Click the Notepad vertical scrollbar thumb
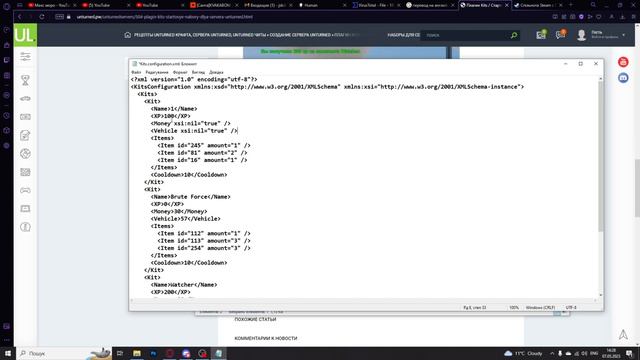 [x=600, y=156]
